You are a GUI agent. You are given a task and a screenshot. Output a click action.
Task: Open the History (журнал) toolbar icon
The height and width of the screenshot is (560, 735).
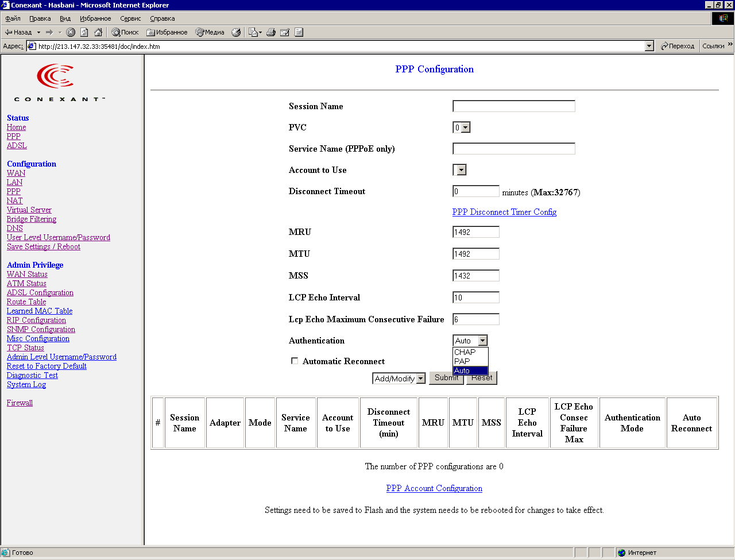point(236,32)
